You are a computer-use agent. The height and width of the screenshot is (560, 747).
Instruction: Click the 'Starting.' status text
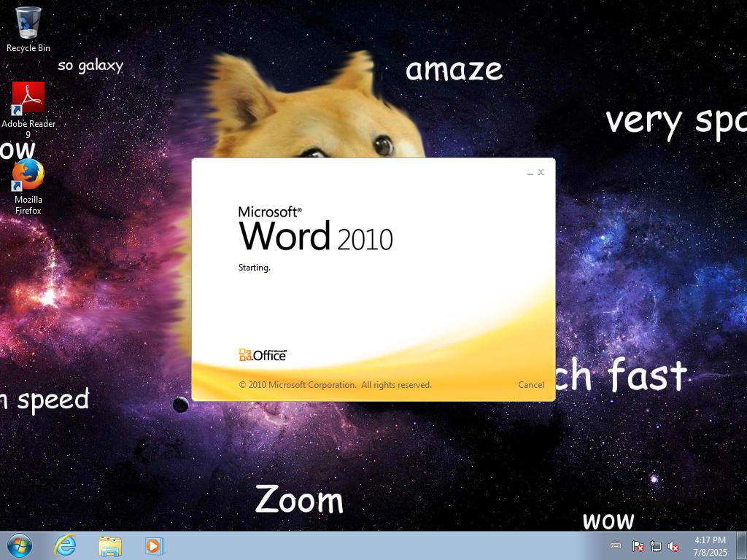pyautogui.click(x=254, y=268)
